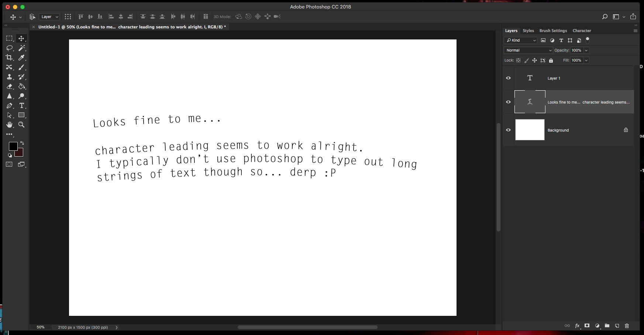This screenshot has width=644, height=335.
Task: Select the Clone Stamp tool
Action: pyautogui.click(x=9, y=77)
